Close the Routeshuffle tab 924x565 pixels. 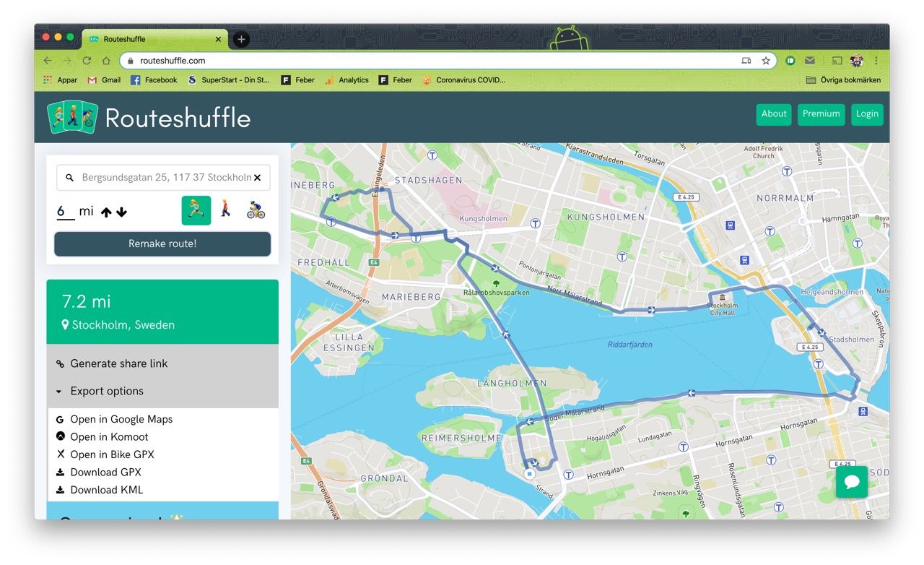point(219,39)
